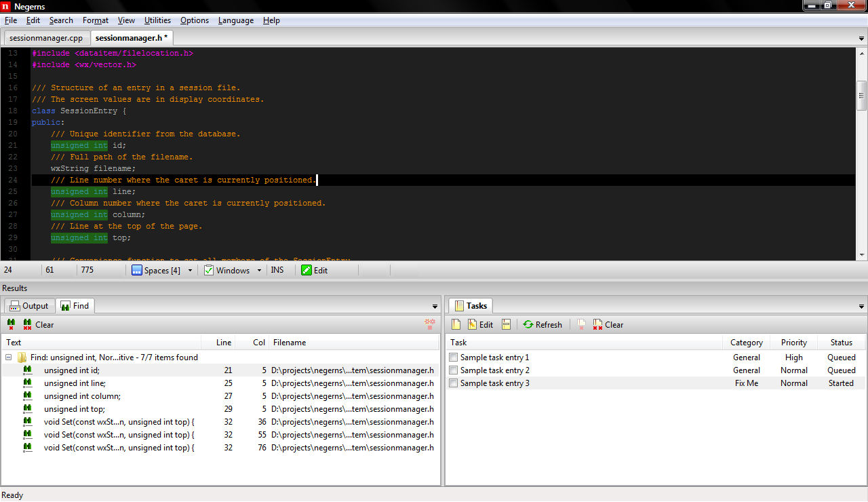Sort tasks by Priority column header
This screenshot has width=868, height=502.
793,343
